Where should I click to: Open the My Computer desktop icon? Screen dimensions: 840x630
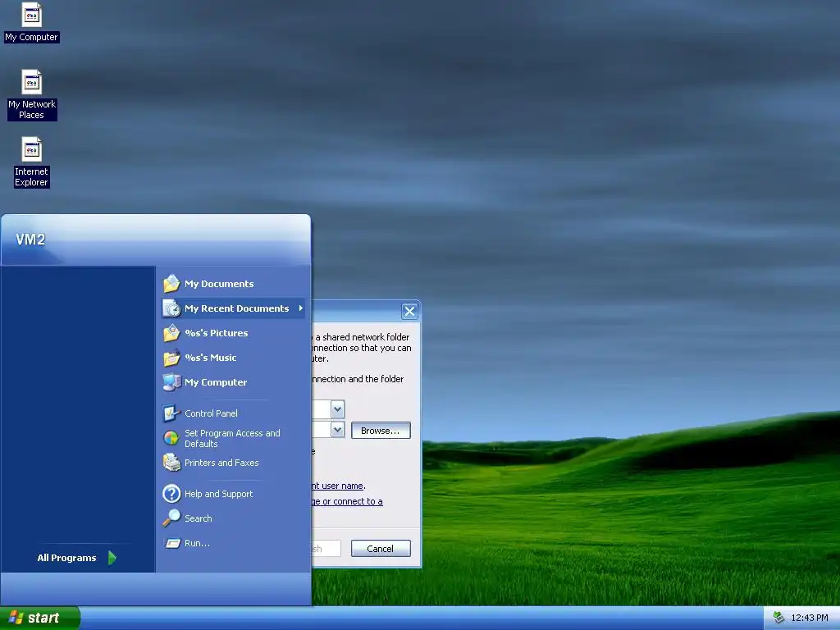tap(32, 22)
